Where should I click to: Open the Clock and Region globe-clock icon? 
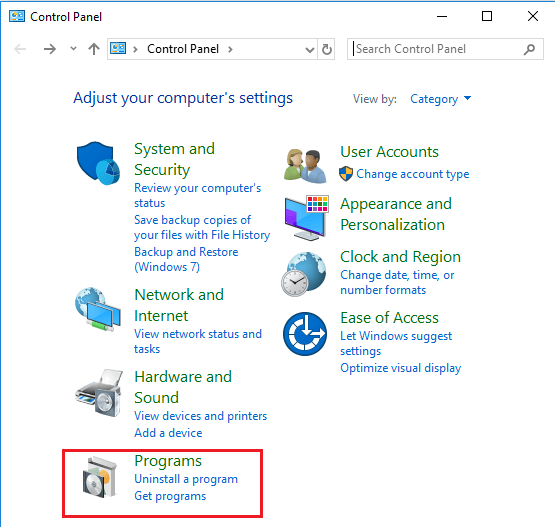(304, 274)
